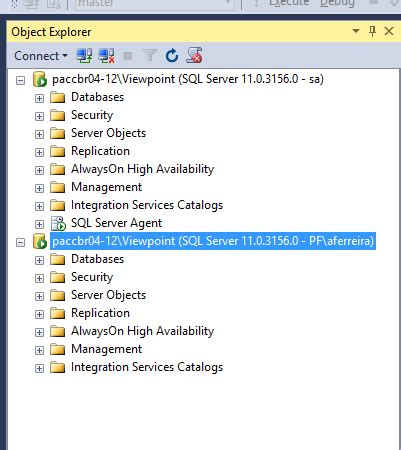The image size is (401, 450).
Task: Select Management text under PF\aferreira connection
Action: [x=106, y=349]
